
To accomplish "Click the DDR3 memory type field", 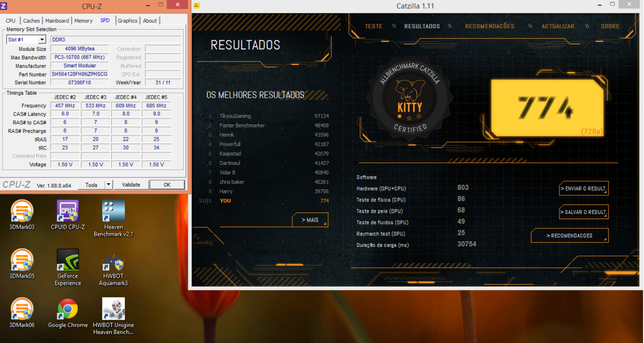I will [x=116, y=39].
